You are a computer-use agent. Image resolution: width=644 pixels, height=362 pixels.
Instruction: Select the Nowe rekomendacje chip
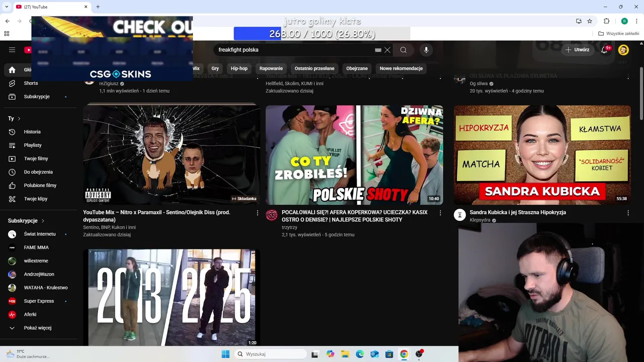coord(401,68)
